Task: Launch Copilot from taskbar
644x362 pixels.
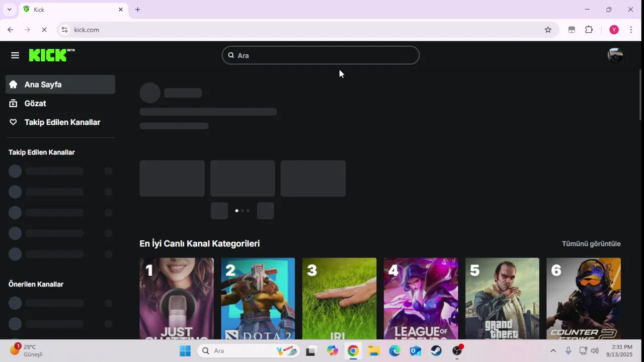Action: point(332,351)
